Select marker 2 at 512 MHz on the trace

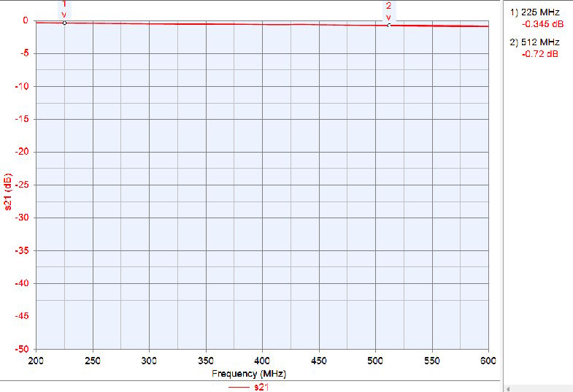tap(389, 26)
